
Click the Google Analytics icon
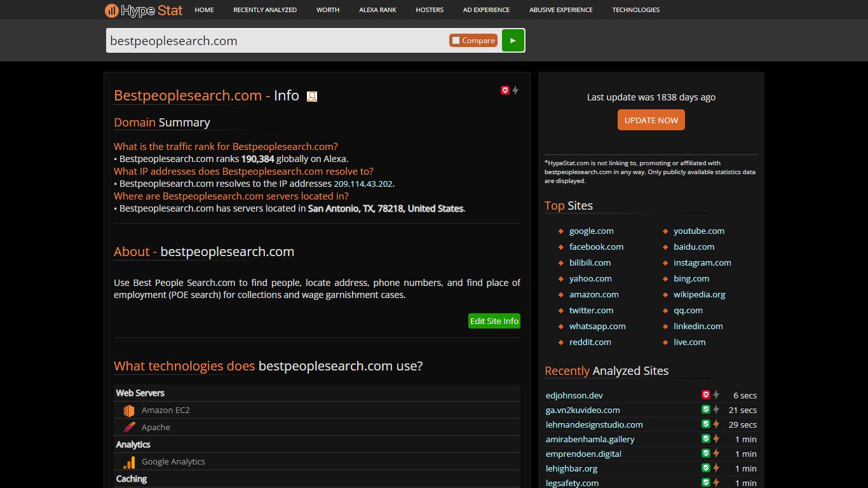(x=129, y=462)
